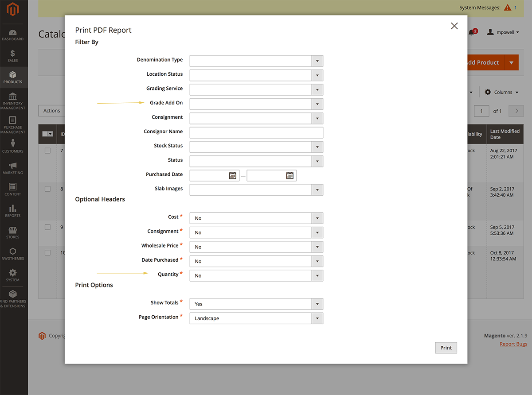
Task: Open the NWDthemes sidebar icon
Action: pos(13,254)
